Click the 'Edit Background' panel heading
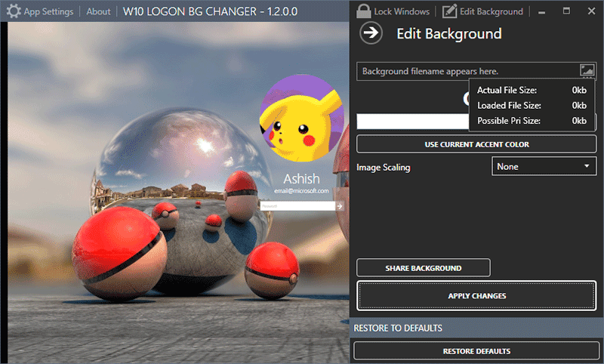 [x=449, y=34]
